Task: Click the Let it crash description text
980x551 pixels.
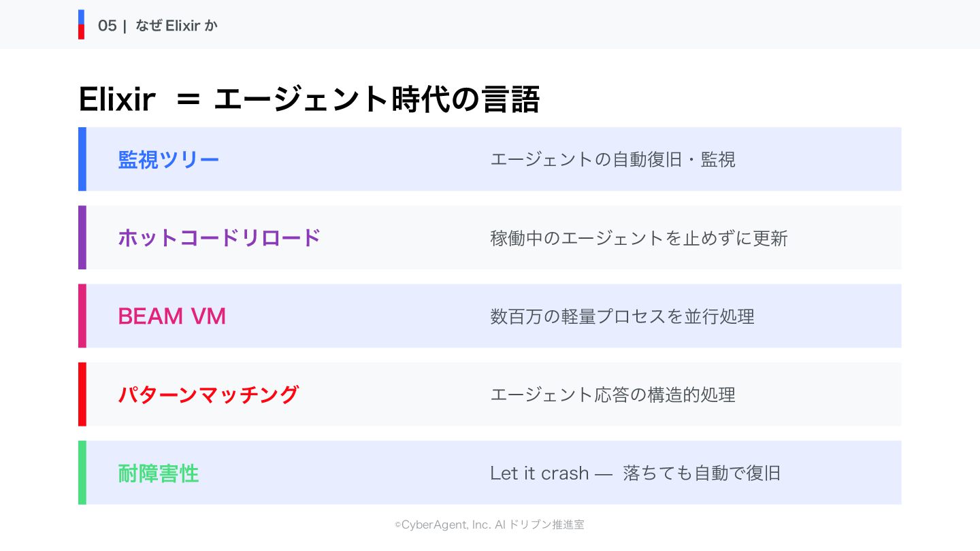Action: coord(636,473)
